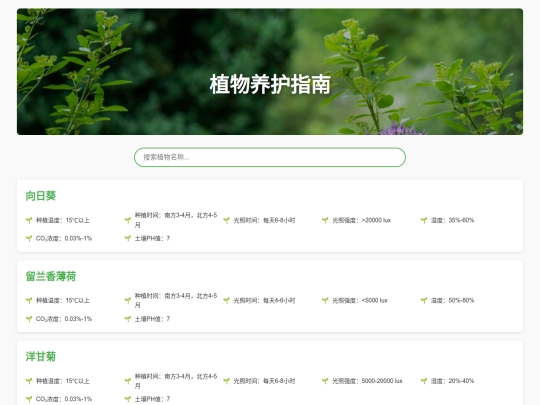540x405 pixels.
Task: Click the sprout icon beside 留兰香薄荷 种植时间
Action: click(x=128, y=301)
